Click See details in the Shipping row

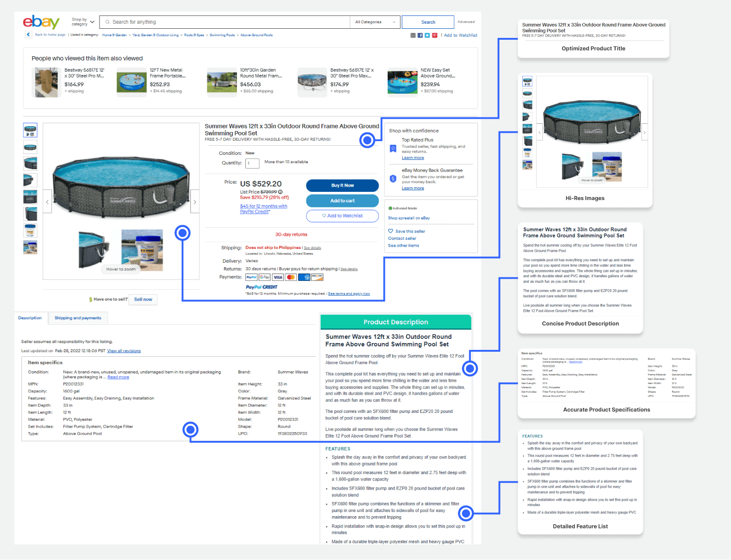coord(312,248)
